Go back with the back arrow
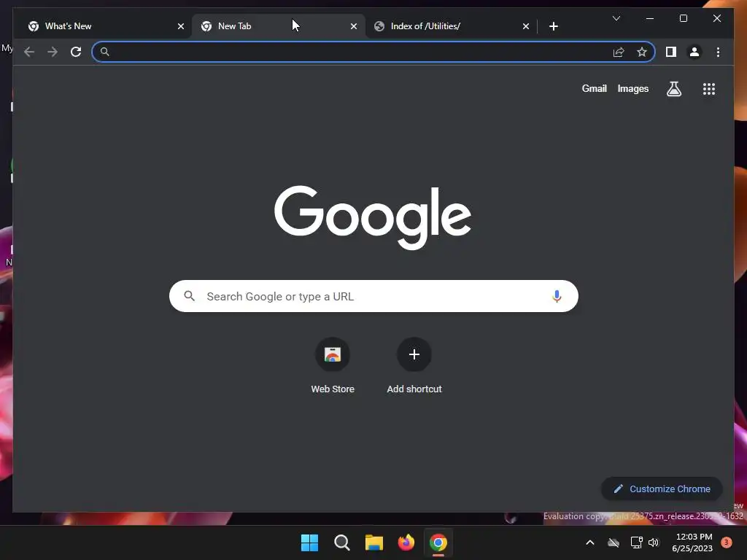 tap(29, 52)
